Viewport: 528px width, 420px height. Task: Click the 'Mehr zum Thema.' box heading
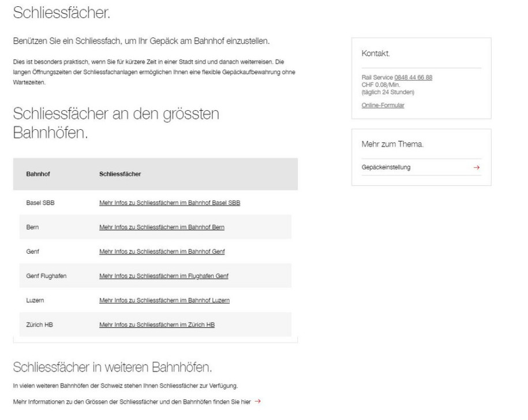tap(392, 144)
